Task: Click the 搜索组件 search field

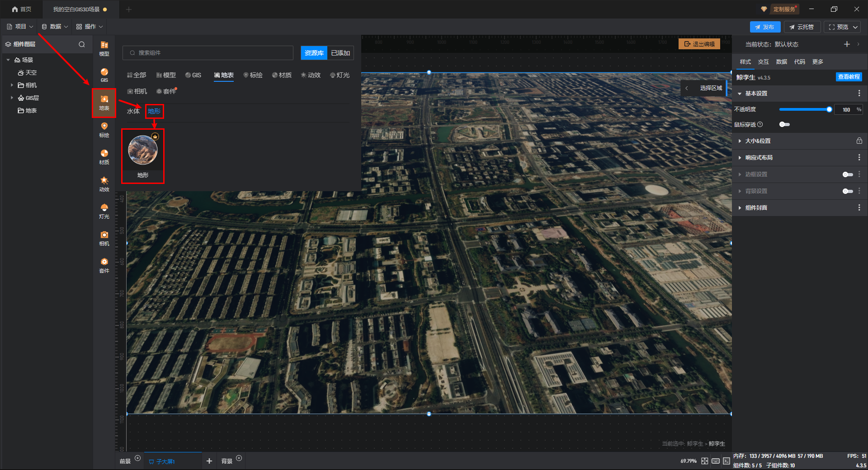Action: click(x=208, y=53)
